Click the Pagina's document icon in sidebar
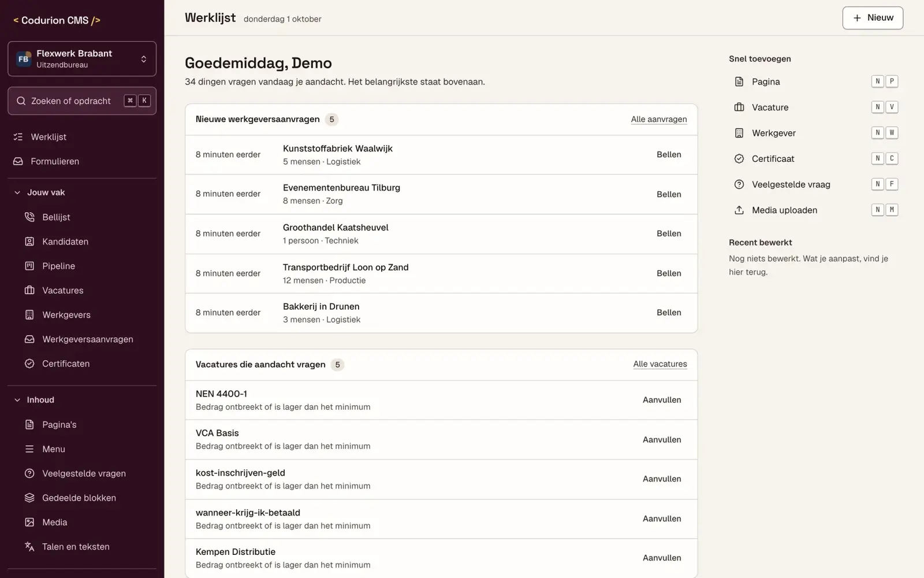This screenshot has height=578, width=924. [29, 425]
